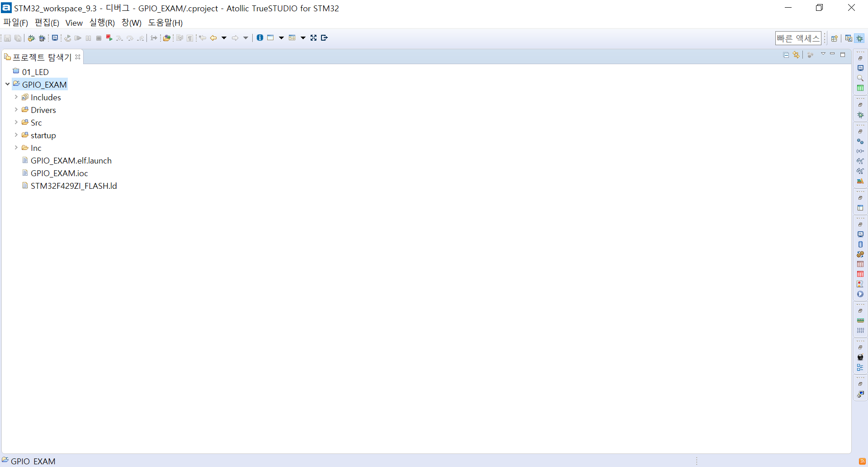Open the View menu
This screenshot has height=467, width=868.
point(74,23)
